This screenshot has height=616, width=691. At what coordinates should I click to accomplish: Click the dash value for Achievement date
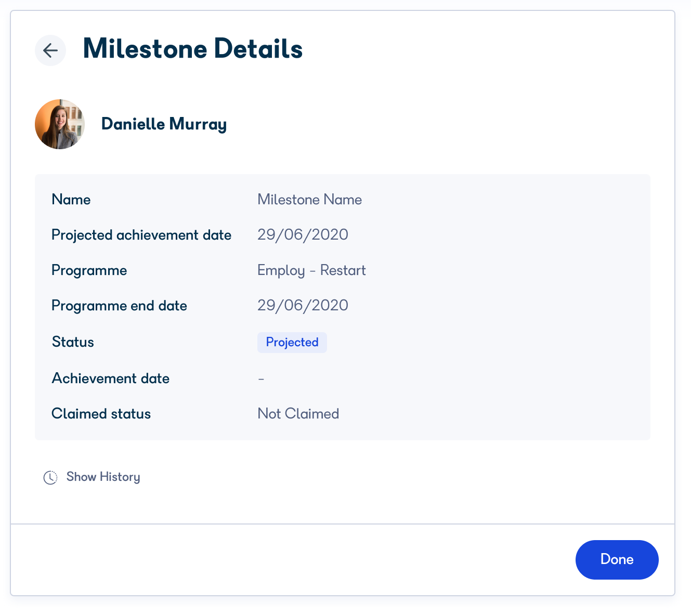(261, 379)
